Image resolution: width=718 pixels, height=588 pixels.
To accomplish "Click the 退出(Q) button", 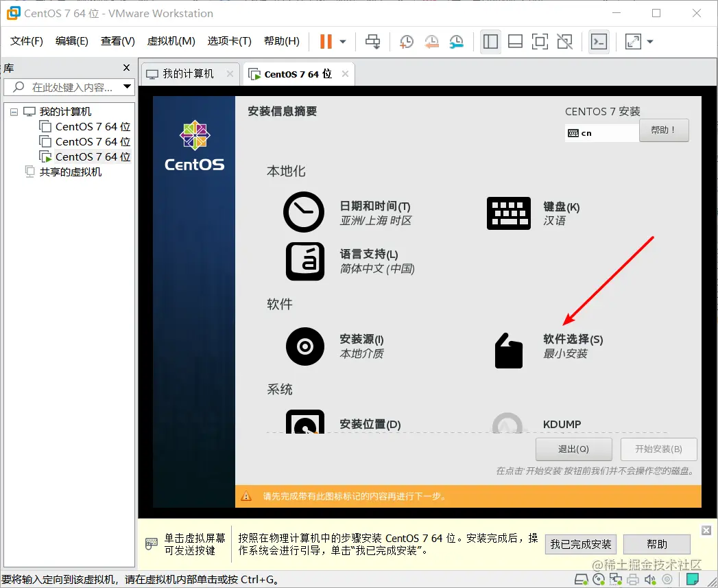I will coord(574,449).
